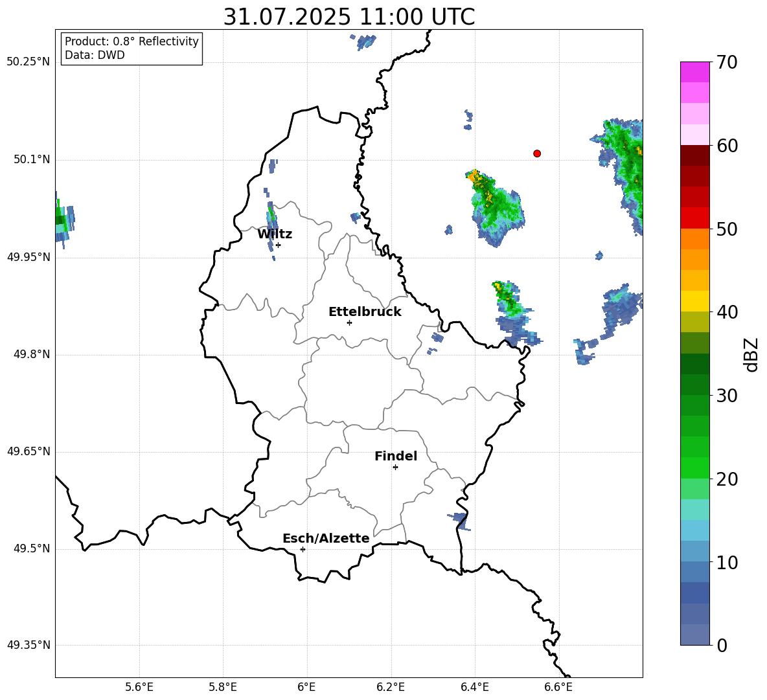Click the 6°E longitude tick label

click(306, 687)
